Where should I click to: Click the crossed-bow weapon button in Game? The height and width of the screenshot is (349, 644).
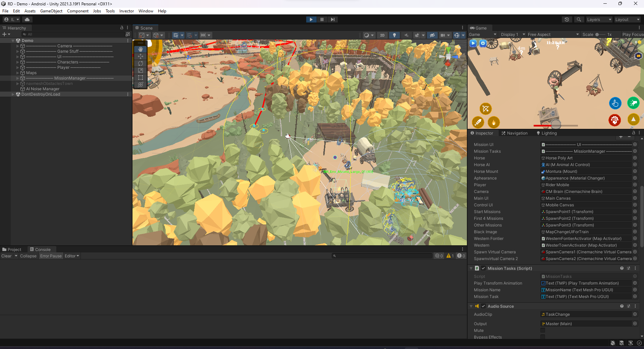coord(485,108)
